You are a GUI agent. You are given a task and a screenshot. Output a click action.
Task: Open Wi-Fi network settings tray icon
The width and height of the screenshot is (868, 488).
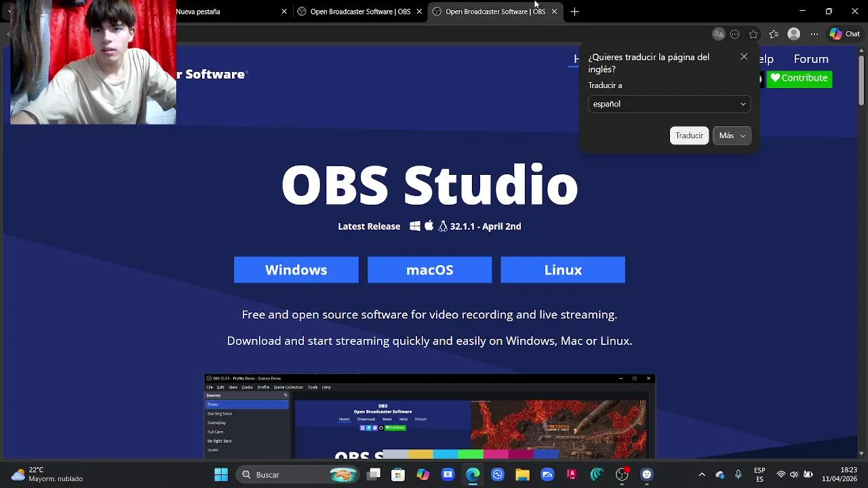(x=781, y=474)
